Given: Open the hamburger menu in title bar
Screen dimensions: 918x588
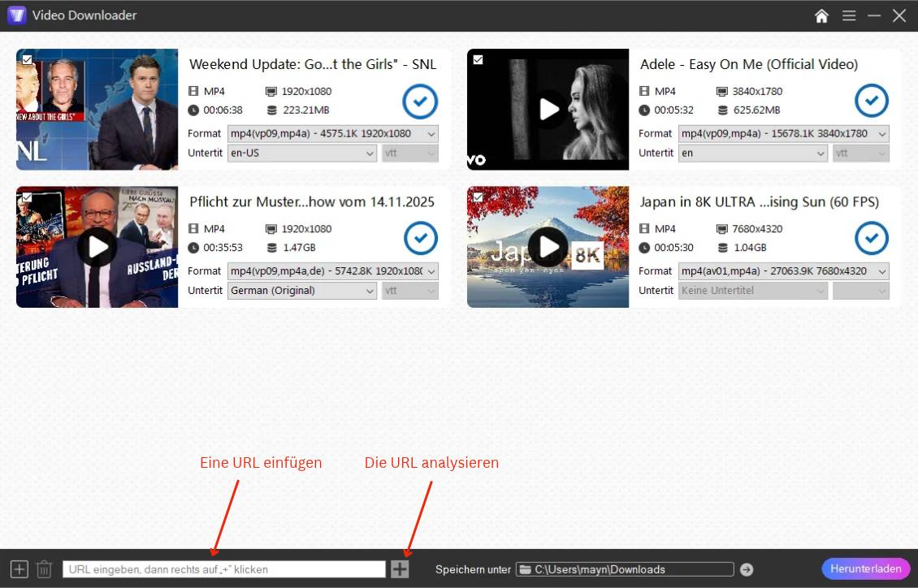Looking at the screenshot, I should coord(849,15).
